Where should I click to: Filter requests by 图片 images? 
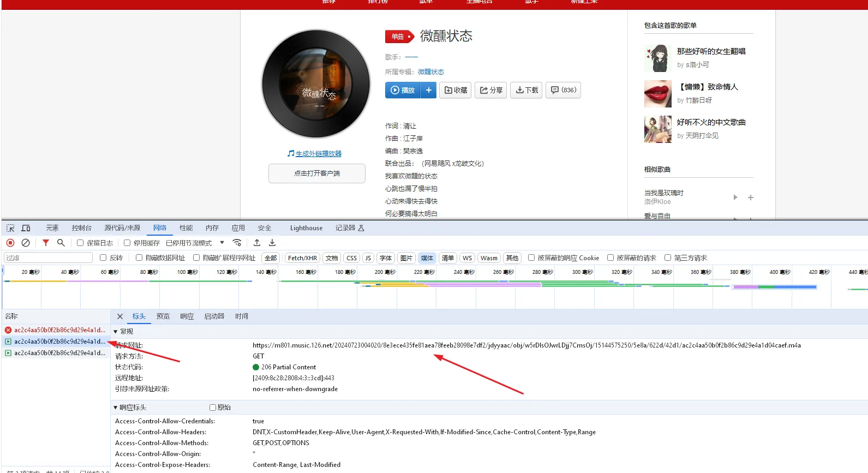pos(406,258)
